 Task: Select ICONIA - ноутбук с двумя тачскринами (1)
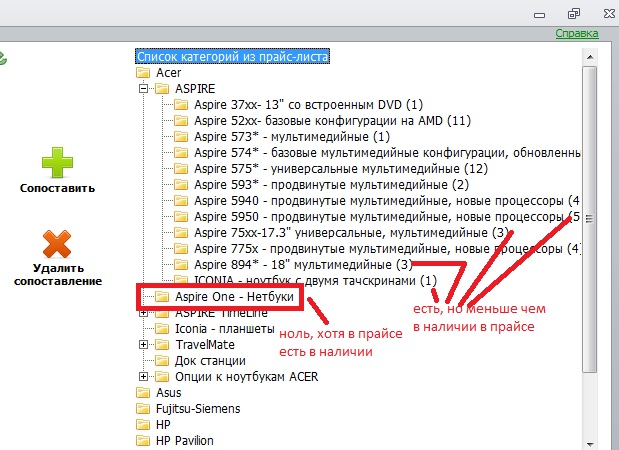315,281
